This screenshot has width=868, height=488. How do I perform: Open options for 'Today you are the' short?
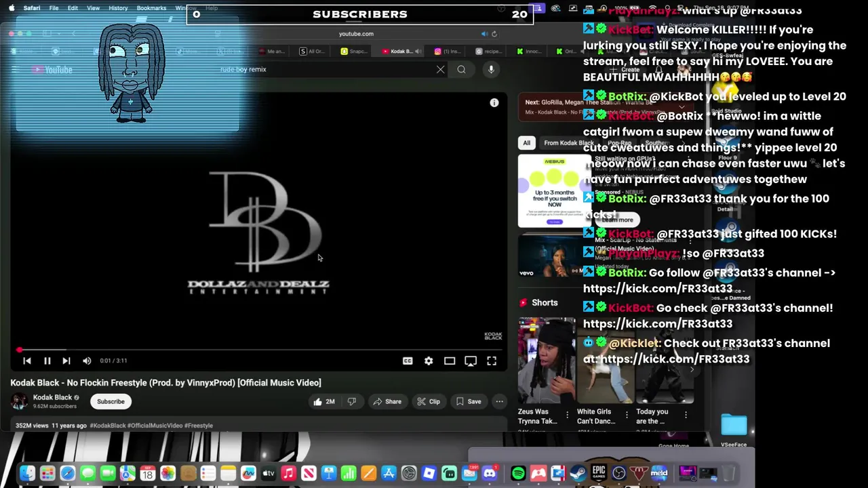coord(686,413)
